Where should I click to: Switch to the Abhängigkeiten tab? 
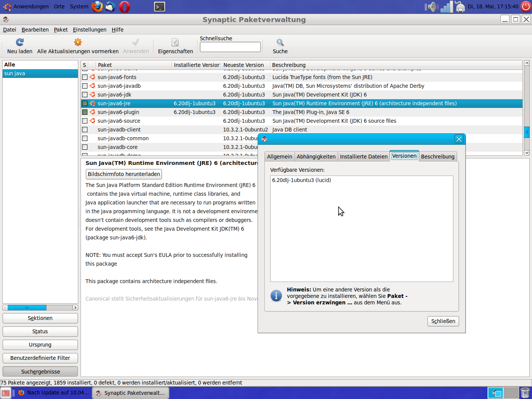tap(316, 157)
